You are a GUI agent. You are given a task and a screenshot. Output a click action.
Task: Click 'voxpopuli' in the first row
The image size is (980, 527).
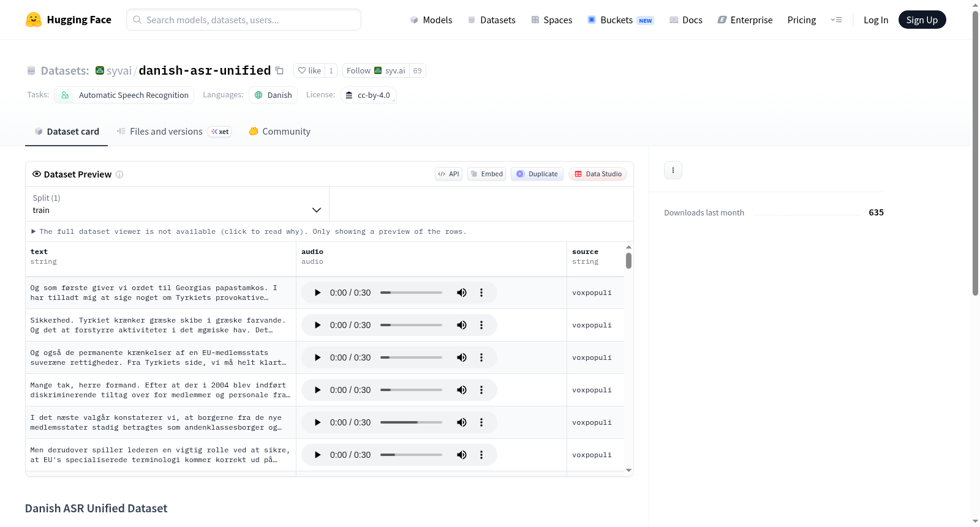pos(592,293)
